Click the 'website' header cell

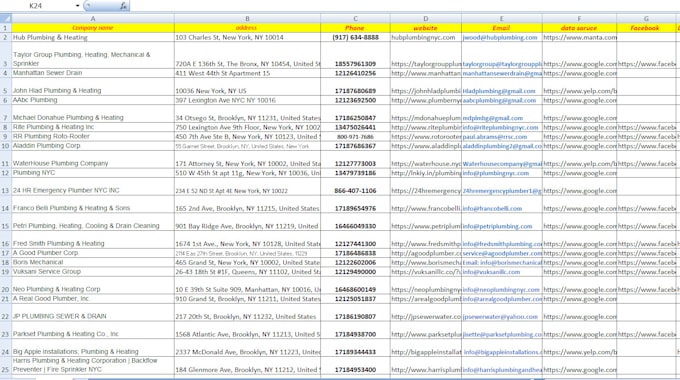[425, 28]
